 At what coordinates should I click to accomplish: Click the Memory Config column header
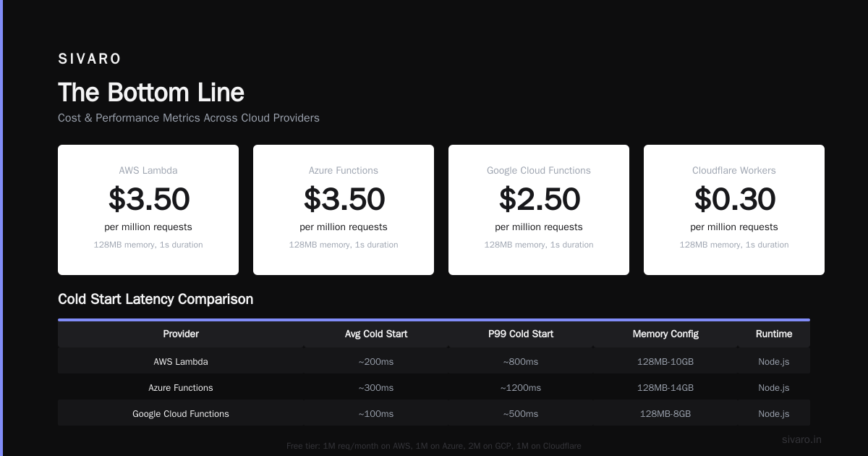(665, 334)
